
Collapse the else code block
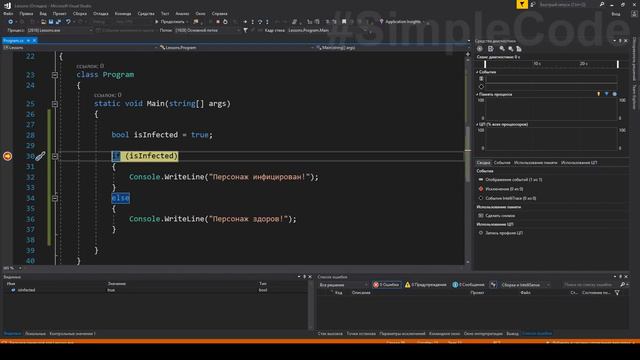click(x=55, y=198)
